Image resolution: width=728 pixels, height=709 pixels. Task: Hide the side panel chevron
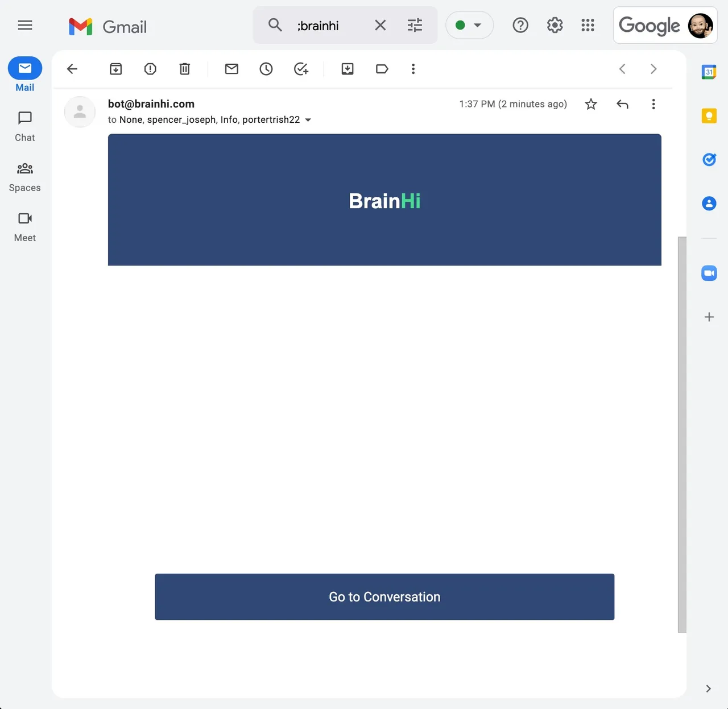(708, 689)
